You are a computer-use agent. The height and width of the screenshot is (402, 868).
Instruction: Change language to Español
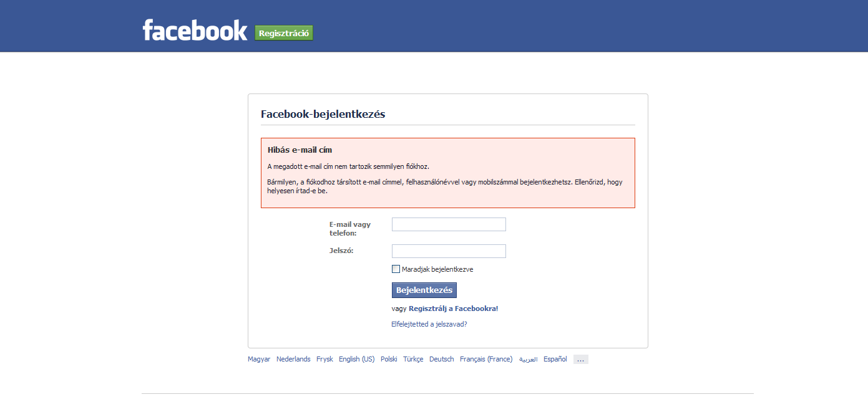(x=555, y=359)
